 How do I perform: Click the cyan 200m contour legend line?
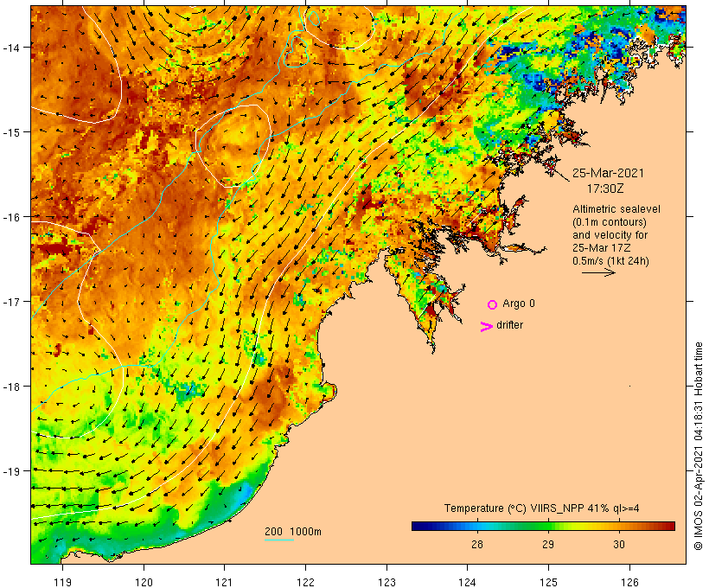point(279,540)
